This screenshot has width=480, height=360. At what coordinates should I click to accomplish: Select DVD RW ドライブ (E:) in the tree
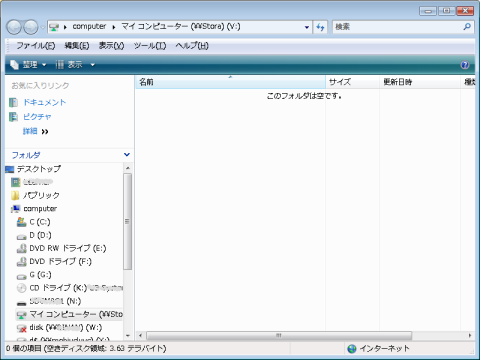pyautogui.click(x=68, y=248)
